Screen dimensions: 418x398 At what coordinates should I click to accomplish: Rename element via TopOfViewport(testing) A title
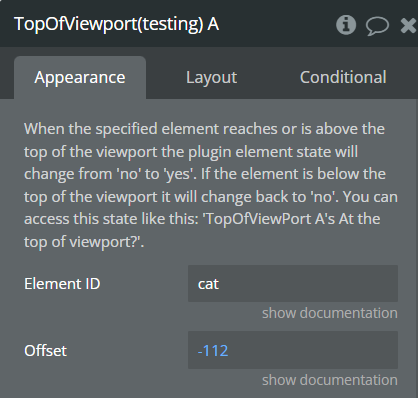pos(116,24)
